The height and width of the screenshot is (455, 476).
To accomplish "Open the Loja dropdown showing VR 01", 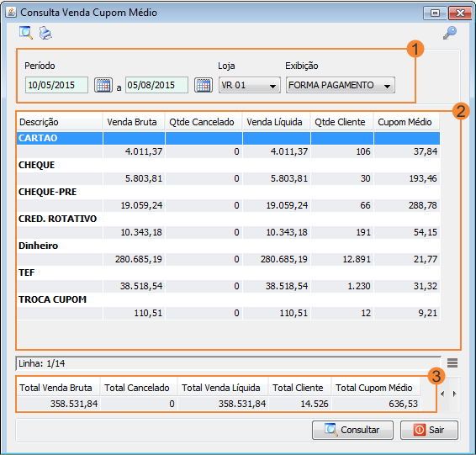I will [249, 85].
